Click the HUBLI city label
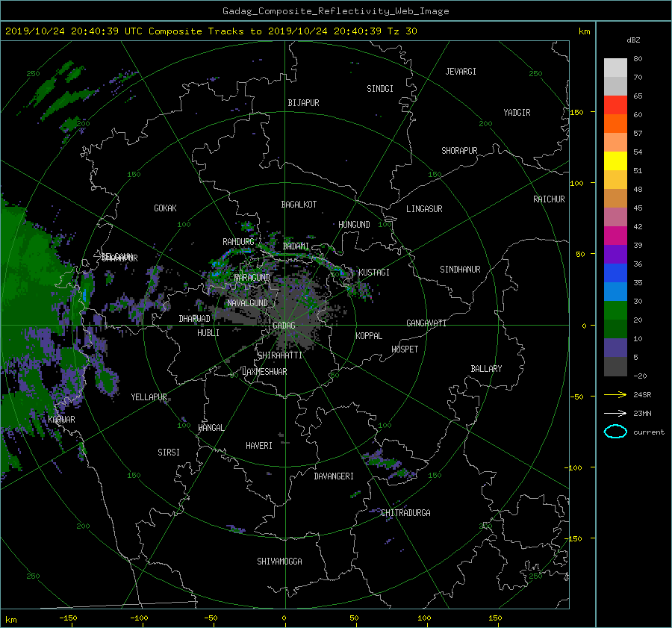Screen dimensions: 672x628 click(208, 333)
